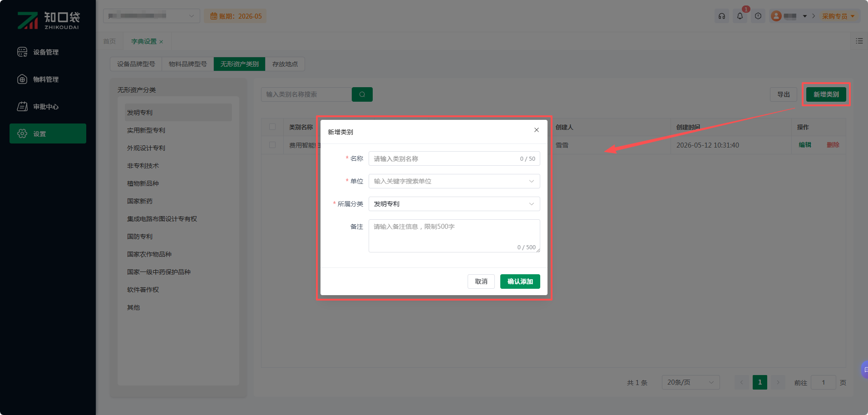Select 实用新型专利 in category list

[x=178, y=130]
